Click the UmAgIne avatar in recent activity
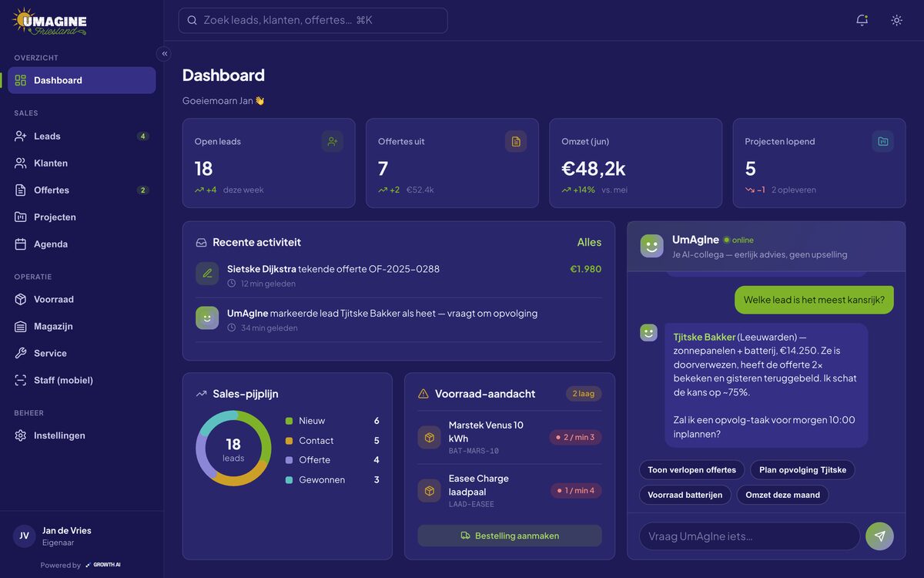The width and height of the screenshot is (924, 578). coord(207,318)
